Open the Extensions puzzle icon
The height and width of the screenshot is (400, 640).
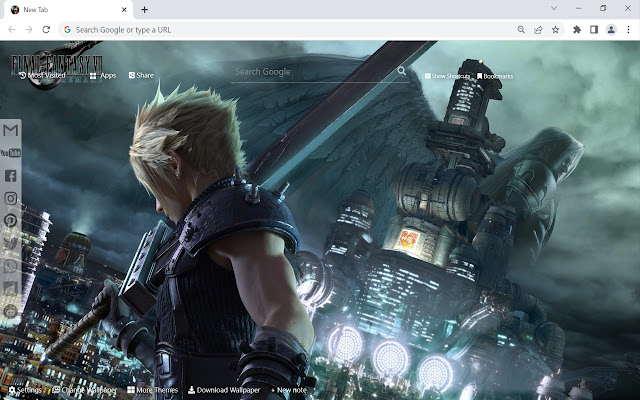pos(577,29)
